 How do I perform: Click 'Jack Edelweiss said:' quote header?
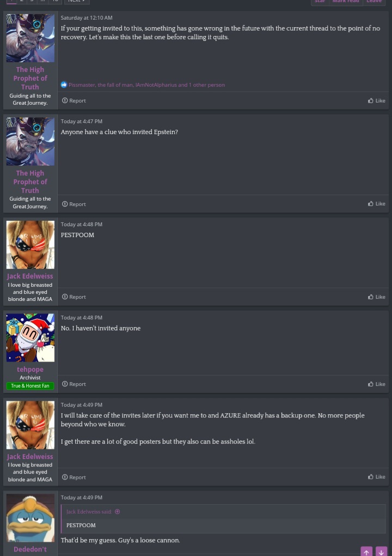coord(89,512)
